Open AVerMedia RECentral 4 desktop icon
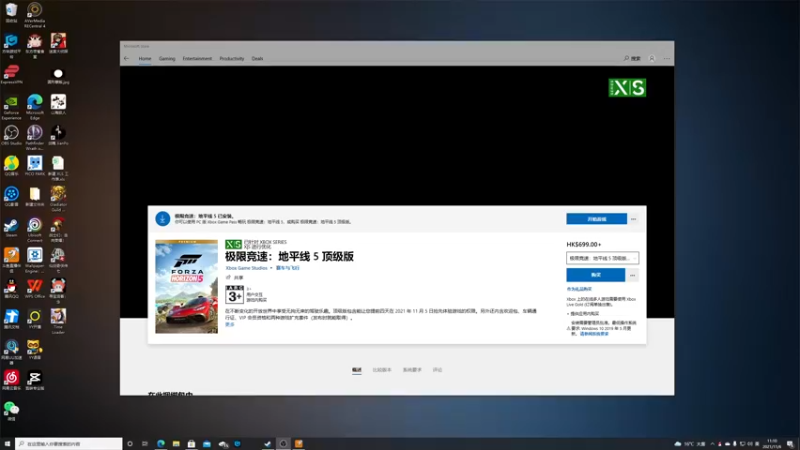800x450 pixels. pos(35,15)
